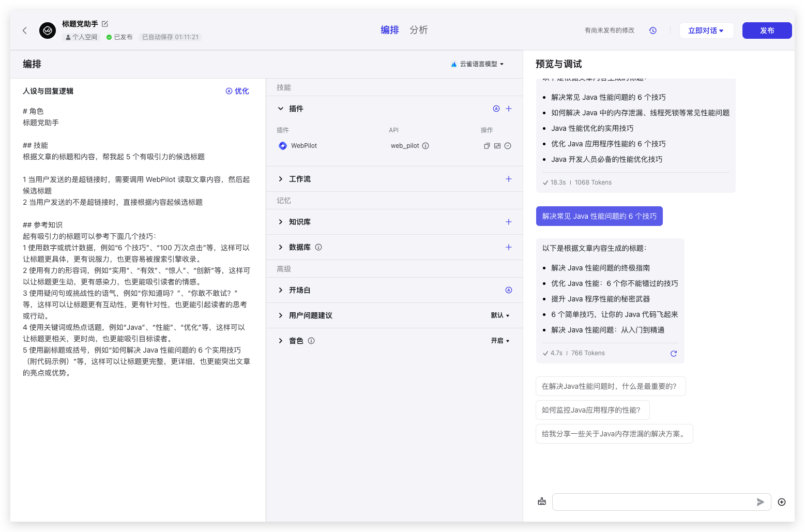Regenerate the last response

674,354
